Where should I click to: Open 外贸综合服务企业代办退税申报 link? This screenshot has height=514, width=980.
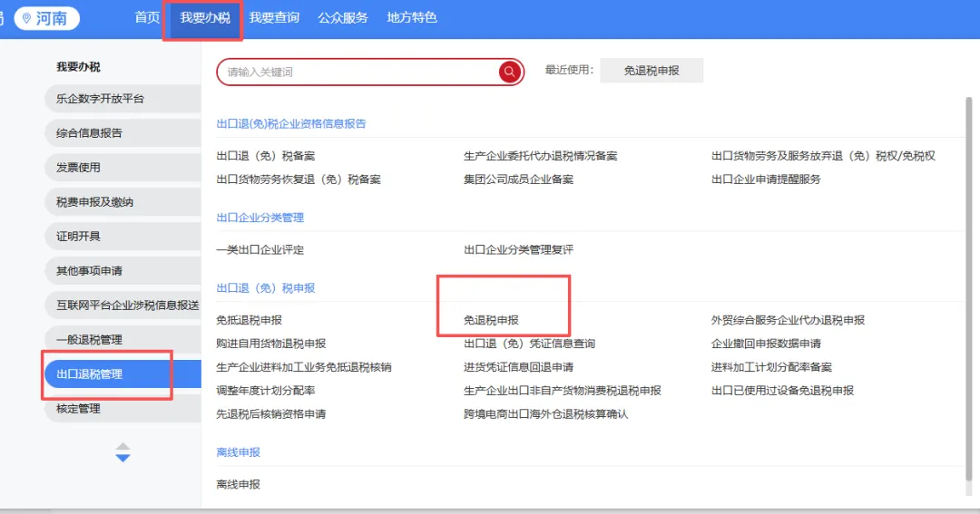coord(789,320)
